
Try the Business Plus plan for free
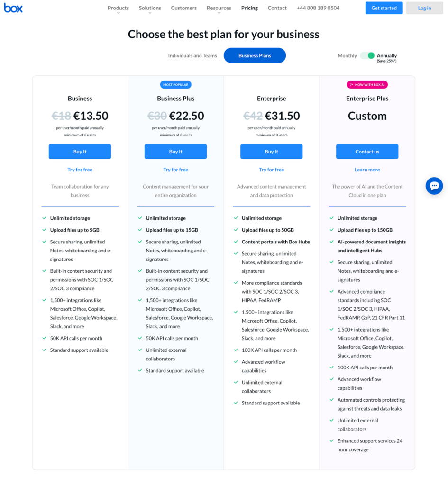(x=175, y=169)
